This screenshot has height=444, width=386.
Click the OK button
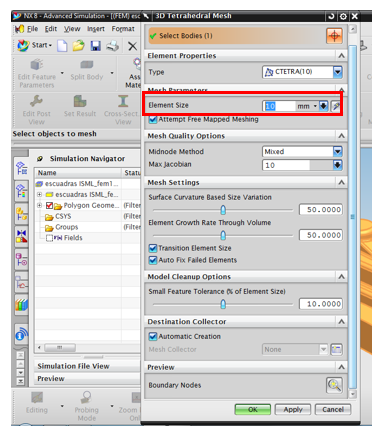[x=253, y=409]
